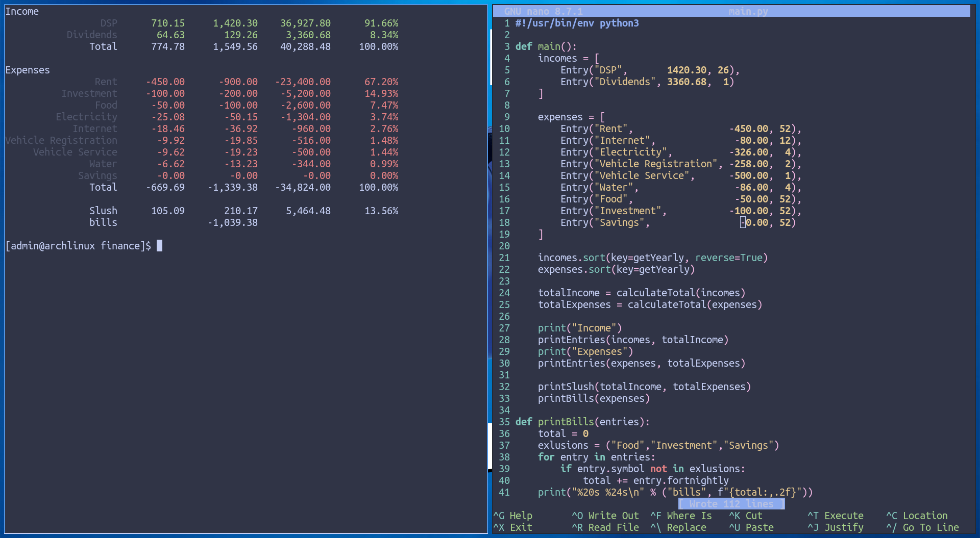Click the -258.00 value in Vehicle Registration entry
Screen dimensions: 980x538
point(748,164)
